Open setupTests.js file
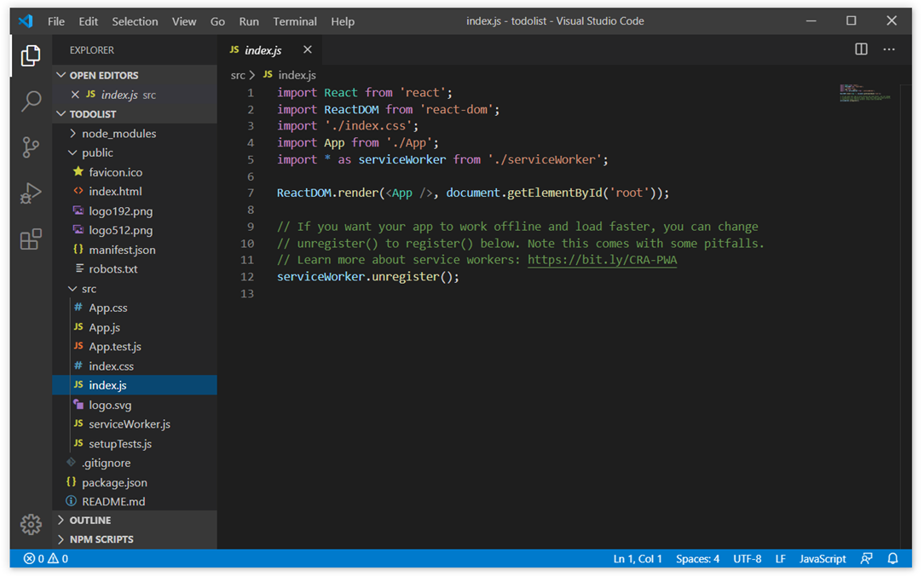Viewport: 924px width, 576px height. point(135,443)
